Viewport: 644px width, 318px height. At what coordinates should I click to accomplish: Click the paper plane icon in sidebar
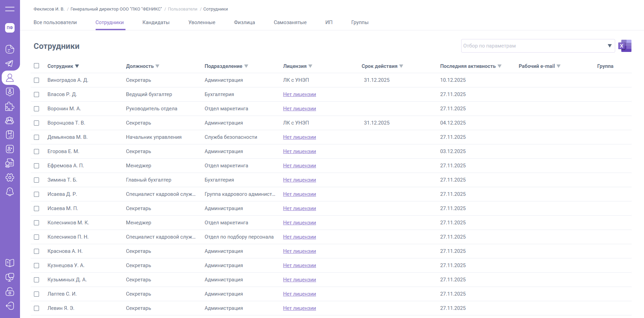coord(10,63)
